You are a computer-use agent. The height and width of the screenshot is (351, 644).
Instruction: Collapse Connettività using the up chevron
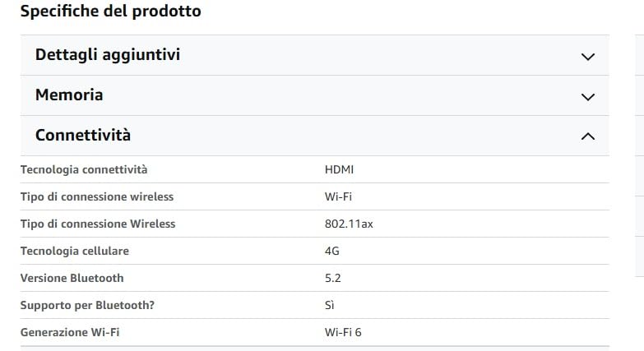pyautogui.click(x=588, y=136)
